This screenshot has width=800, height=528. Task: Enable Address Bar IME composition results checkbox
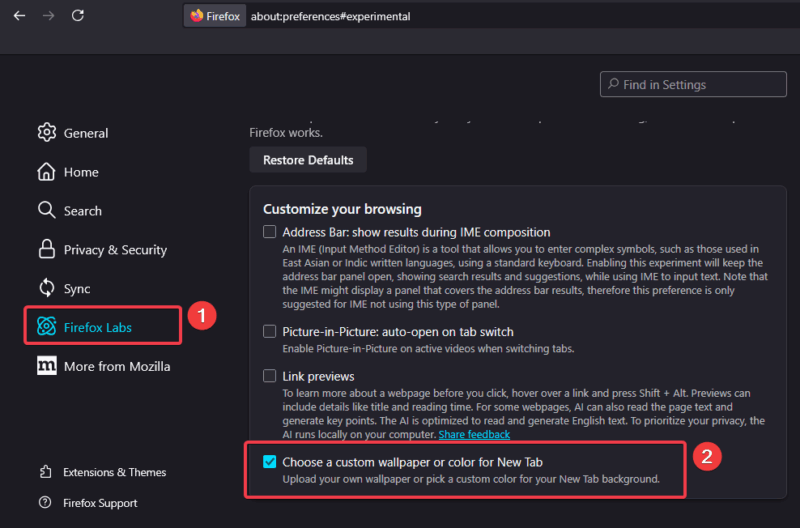(269, 232)
